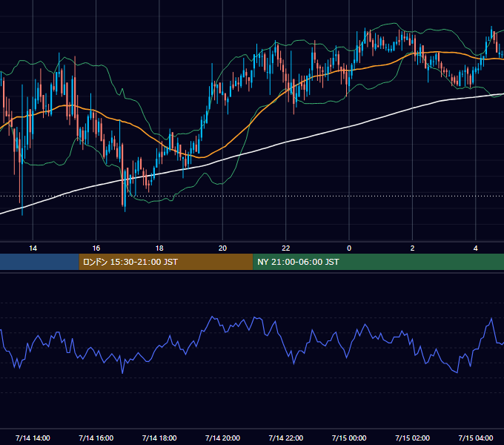504x445 pixels.
Task: Click the 14 hour label on price chart axis
Action: (x=33, y=248)
